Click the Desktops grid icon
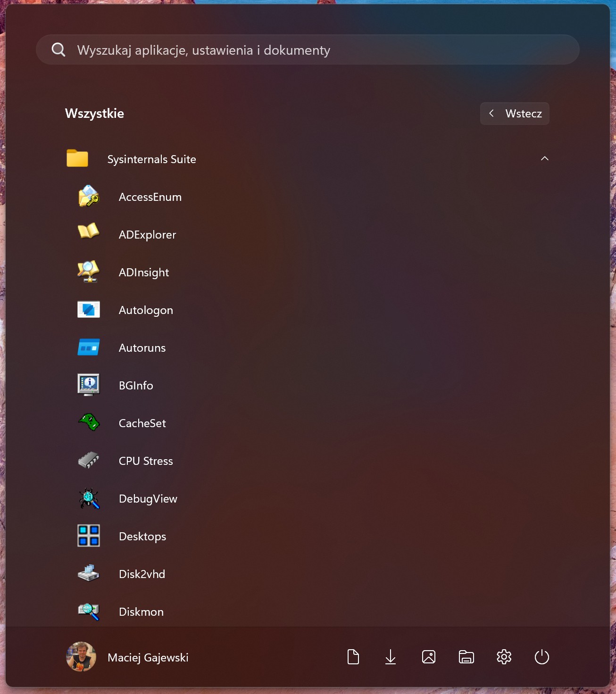The width and height of the screenshot is (616, 694). coord(89,536)
